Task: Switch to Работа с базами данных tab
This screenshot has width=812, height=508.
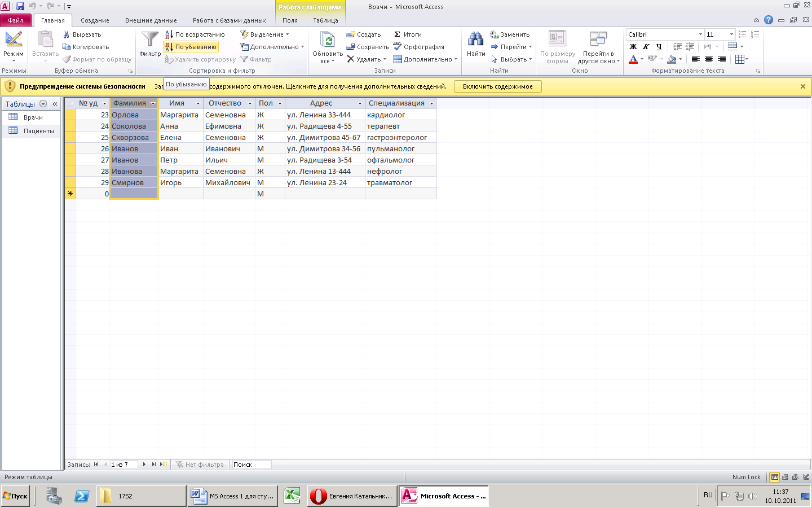Action: pyautogui.click(x=229, y=20)
